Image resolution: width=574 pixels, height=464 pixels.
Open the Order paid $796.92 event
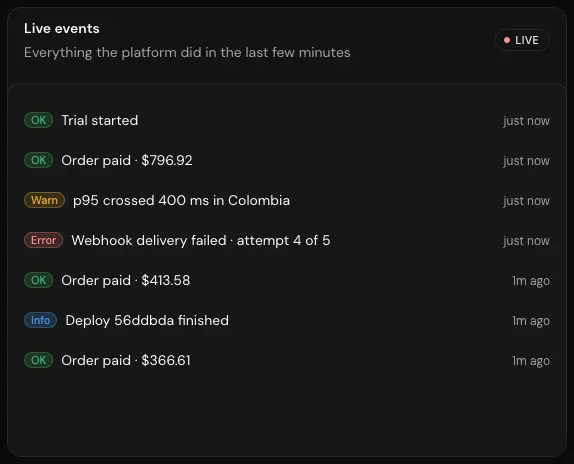[287, 160]
